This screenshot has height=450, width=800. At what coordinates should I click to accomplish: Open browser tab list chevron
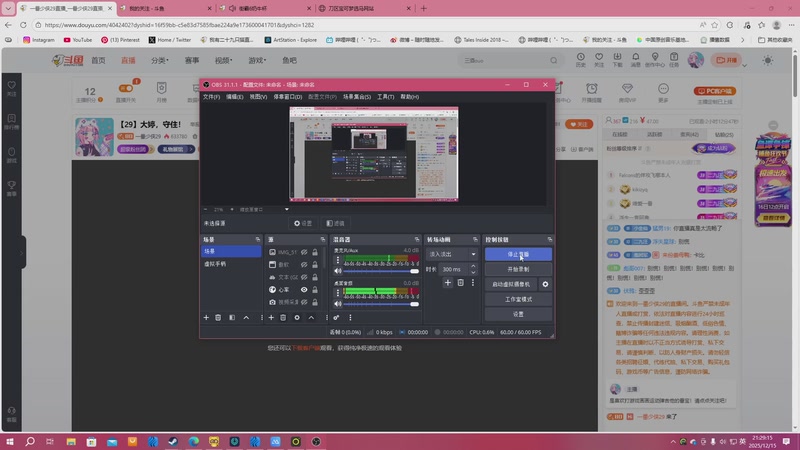(8, 8)
